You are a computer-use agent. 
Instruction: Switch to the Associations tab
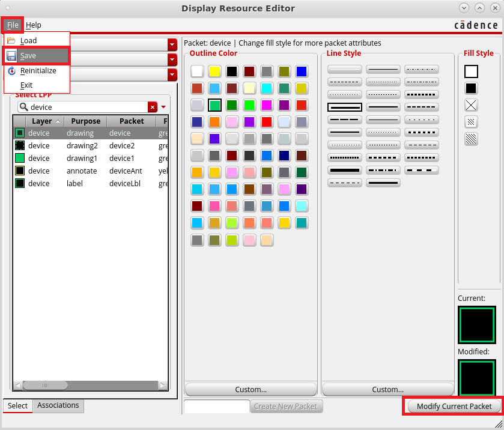[58, 405]
